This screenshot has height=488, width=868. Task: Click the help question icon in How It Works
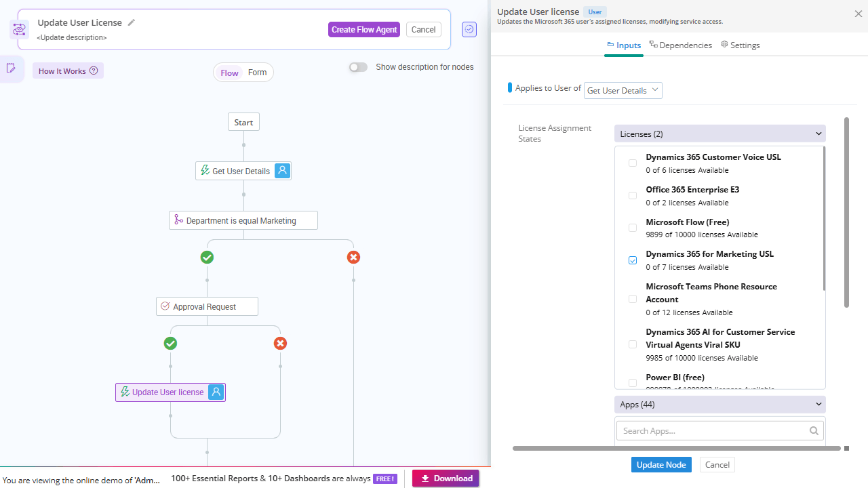94,70
